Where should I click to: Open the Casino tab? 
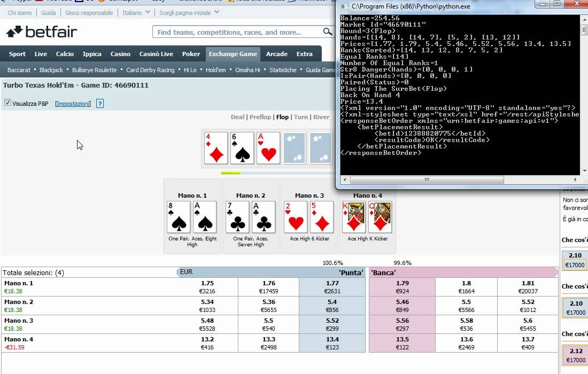pos(120,54)
